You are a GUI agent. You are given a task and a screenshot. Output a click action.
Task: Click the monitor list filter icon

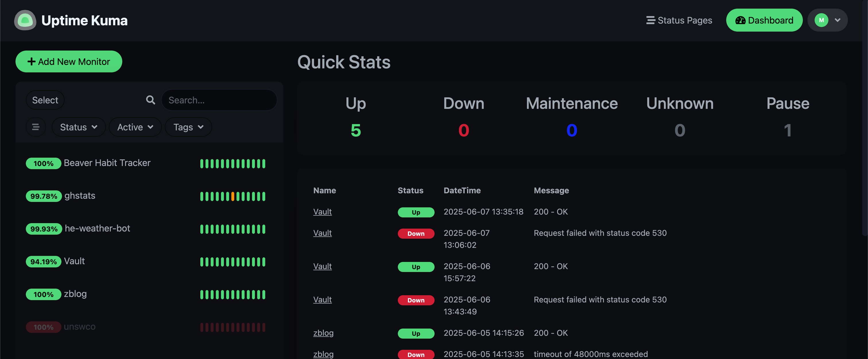35,127
